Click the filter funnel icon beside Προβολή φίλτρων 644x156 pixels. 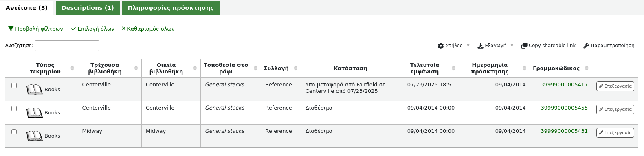click(11, 29)
